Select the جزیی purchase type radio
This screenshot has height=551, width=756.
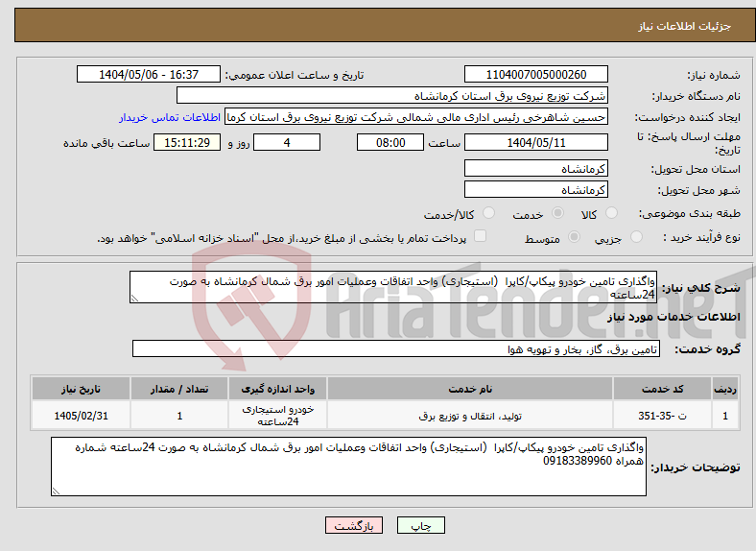pos(636,237)
